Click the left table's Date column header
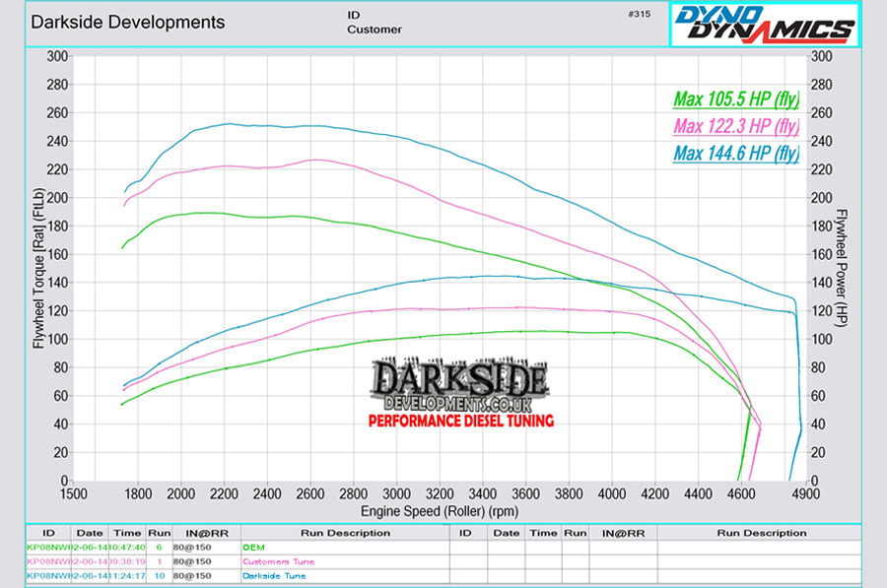Viewport: 887px width, 588px height. coord(90,533)
